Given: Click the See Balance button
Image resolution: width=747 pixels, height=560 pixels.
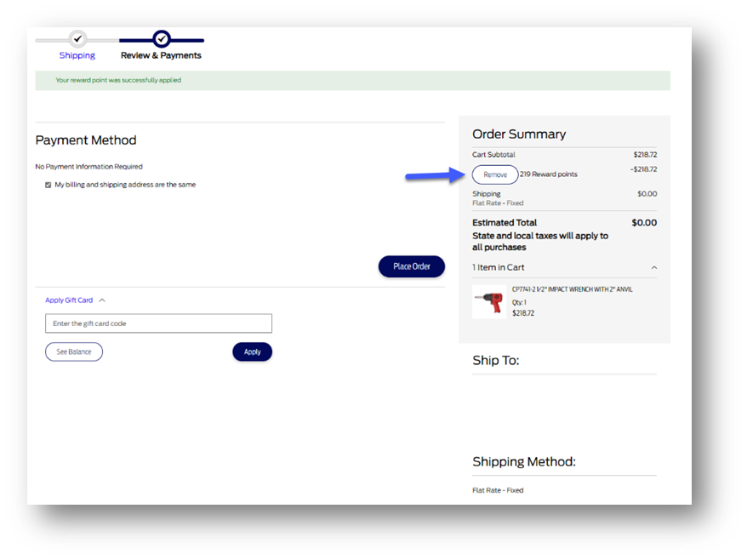Looking at the screenshot, I should (x=74, y=351).
